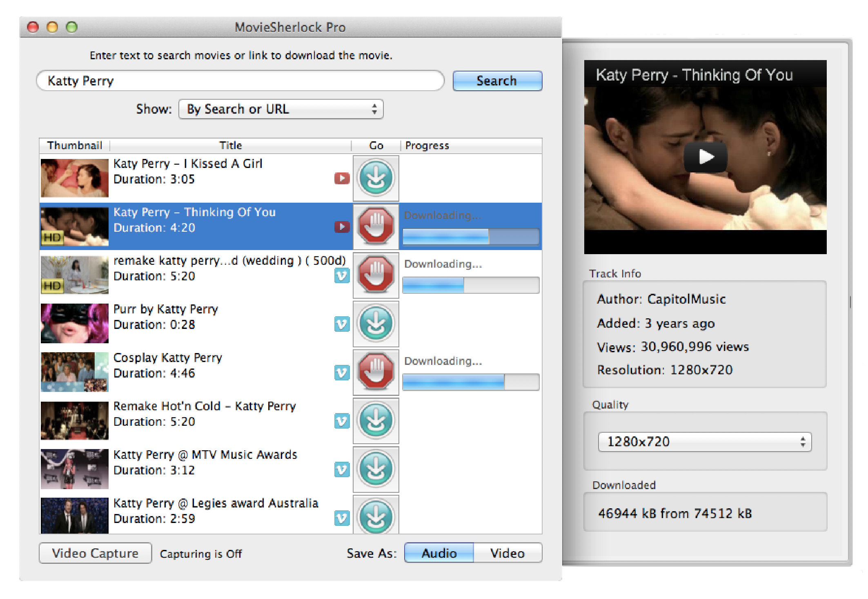The height and width of the screenshot is (599, 868).
Task: Open Vimeo source of wedding remake
Action: click(342, 276)
